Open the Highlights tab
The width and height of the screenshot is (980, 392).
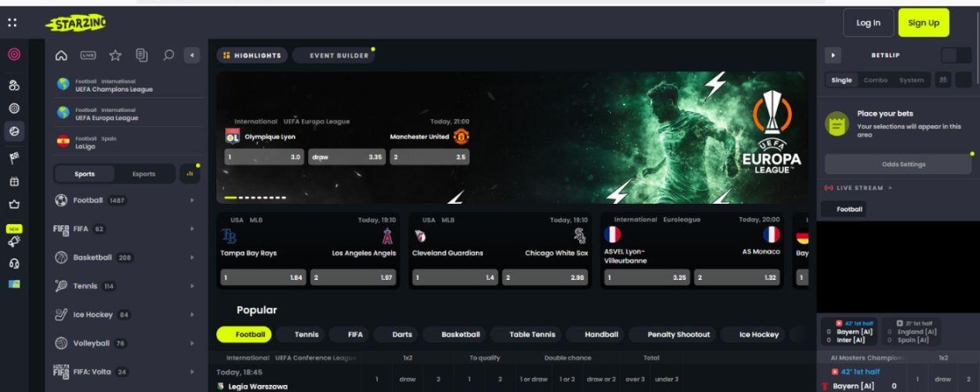253,56
